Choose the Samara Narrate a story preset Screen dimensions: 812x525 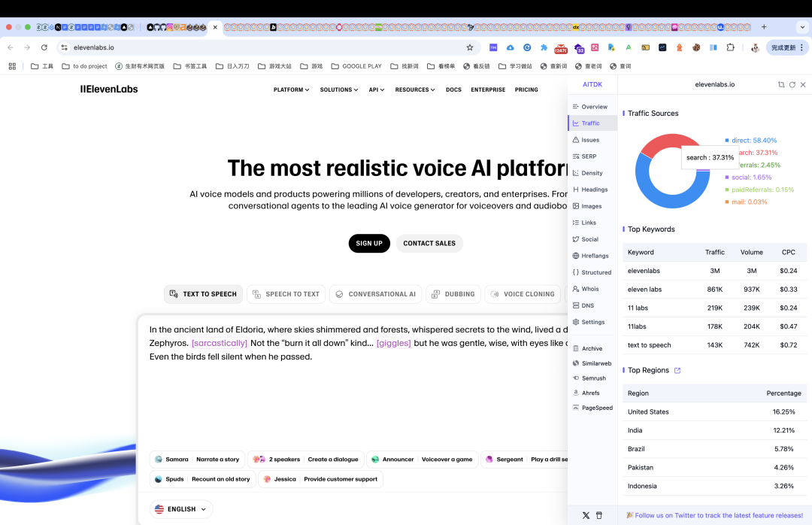click(197, 460)
